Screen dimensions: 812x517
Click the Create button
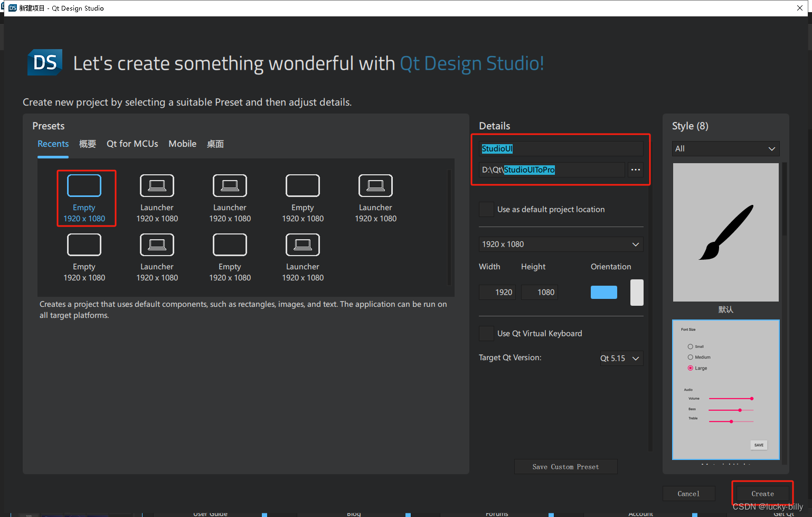tap(762, 494)
